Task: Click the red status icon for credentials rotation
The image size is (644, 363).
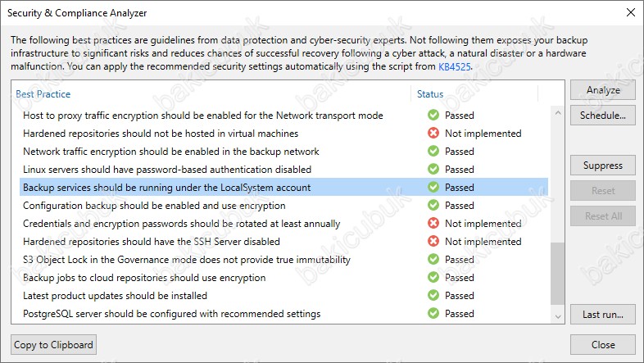Action: point(433,224)
